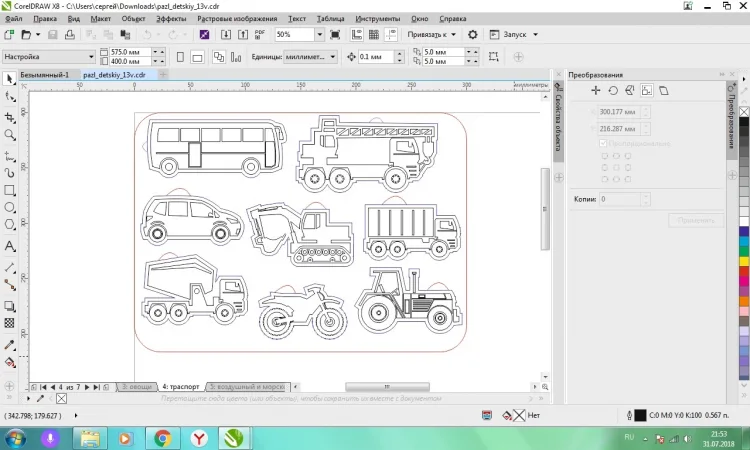Expand the Запуск launcher dropdown
The height and width of the screenshot is (450, 750).
point(535,34)
